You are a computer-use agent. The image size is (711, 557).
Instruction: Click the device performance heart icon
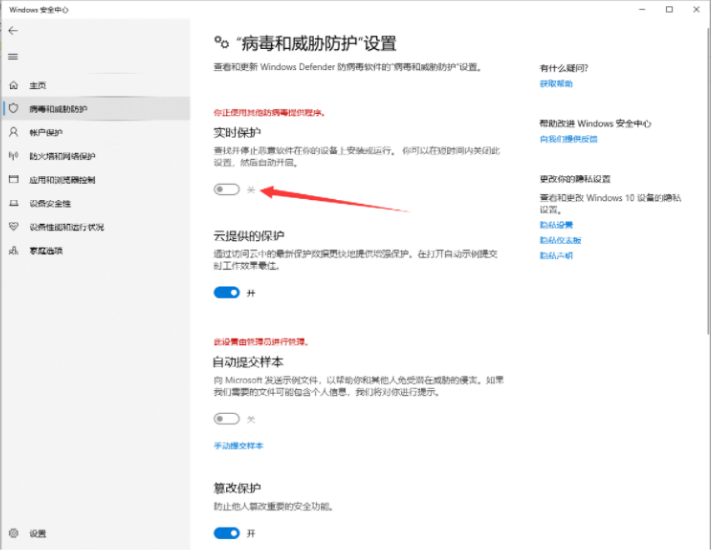[14, 226]
